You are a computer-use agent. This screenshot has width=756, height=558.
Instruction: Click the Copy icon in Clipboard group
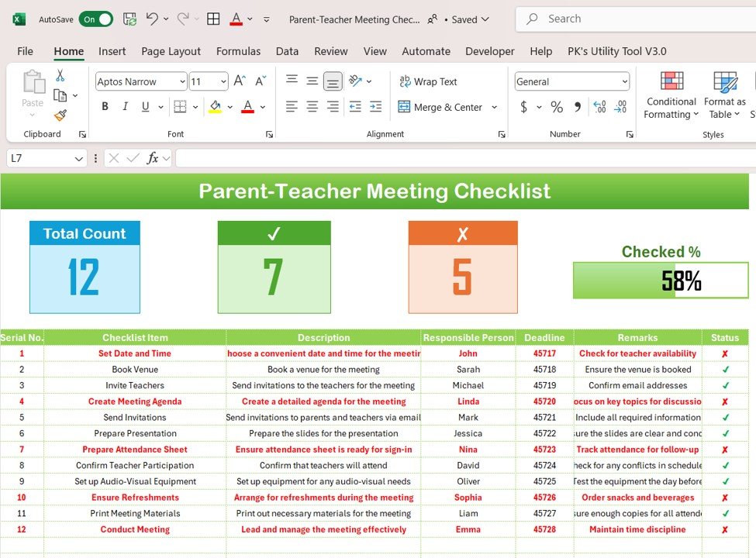coord(60,95)
